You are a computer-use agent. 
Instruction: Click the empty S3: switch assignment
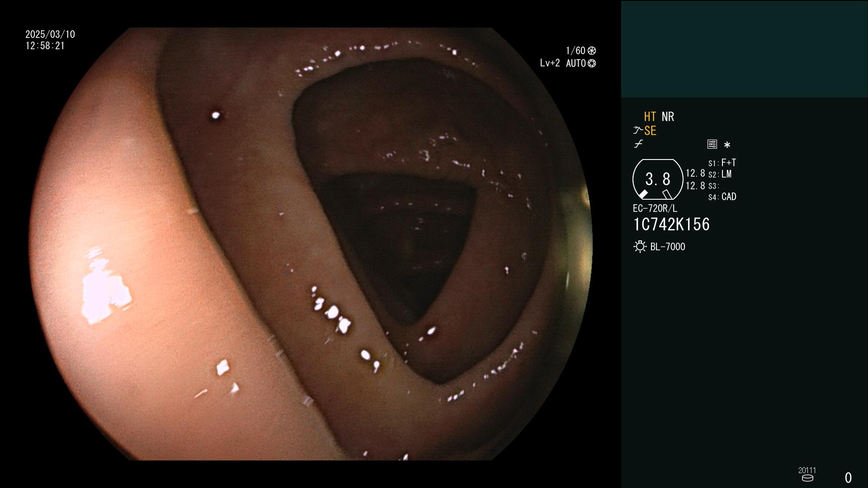coord(713,186)
